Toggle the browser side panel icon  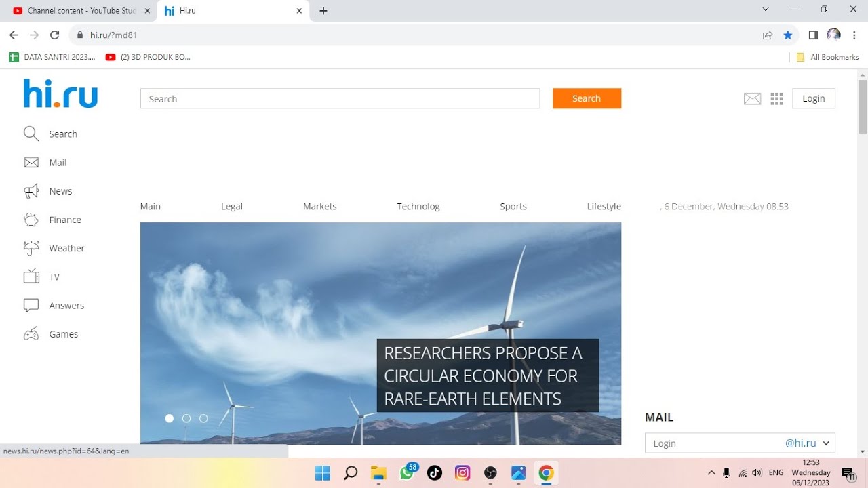(813, 35)
